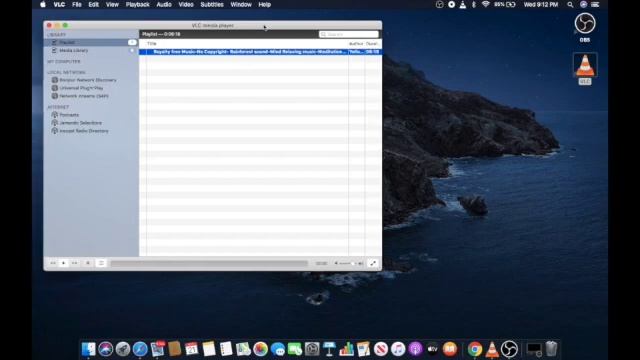
Task: Open the Edit menu
Action: (x=93, y=4)
